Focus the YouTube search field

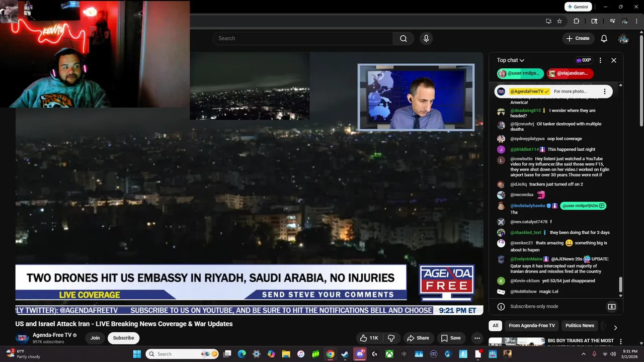pyautogui.click(x=303, y=39)
